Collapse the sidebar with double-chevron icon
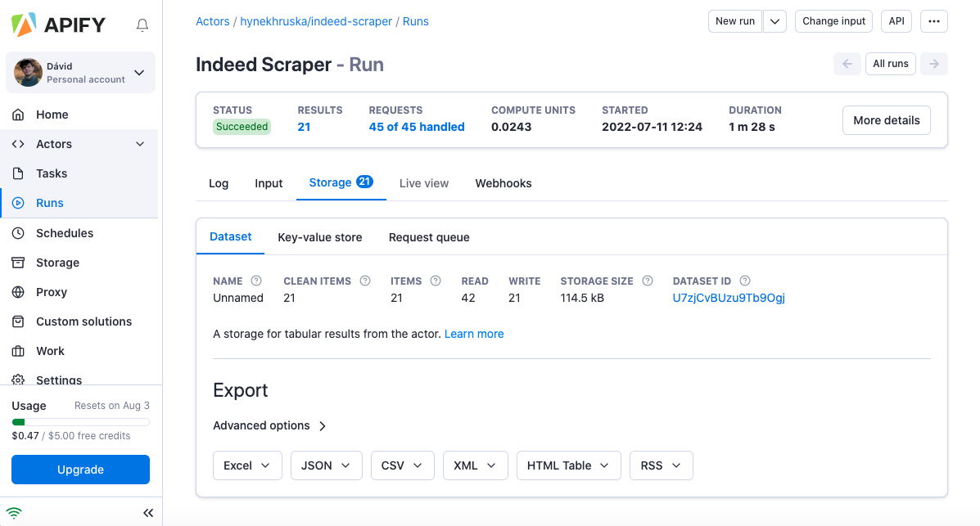 pyautogui.click(x=148, y=513)
